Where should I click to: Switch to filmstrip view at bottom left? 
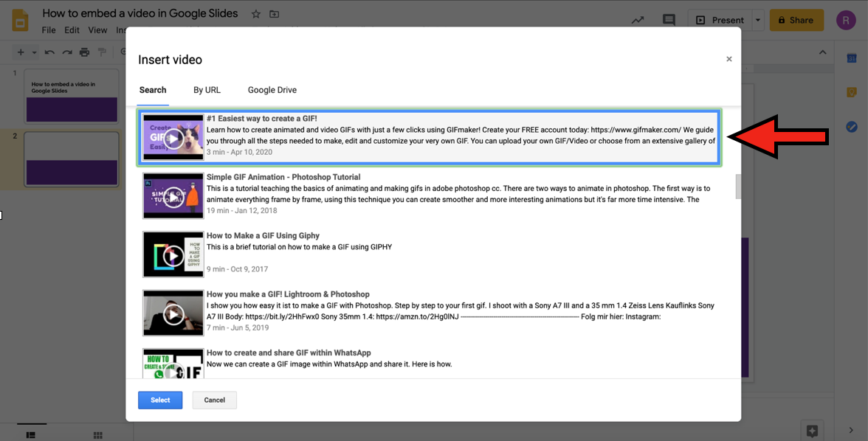(31, 435)
